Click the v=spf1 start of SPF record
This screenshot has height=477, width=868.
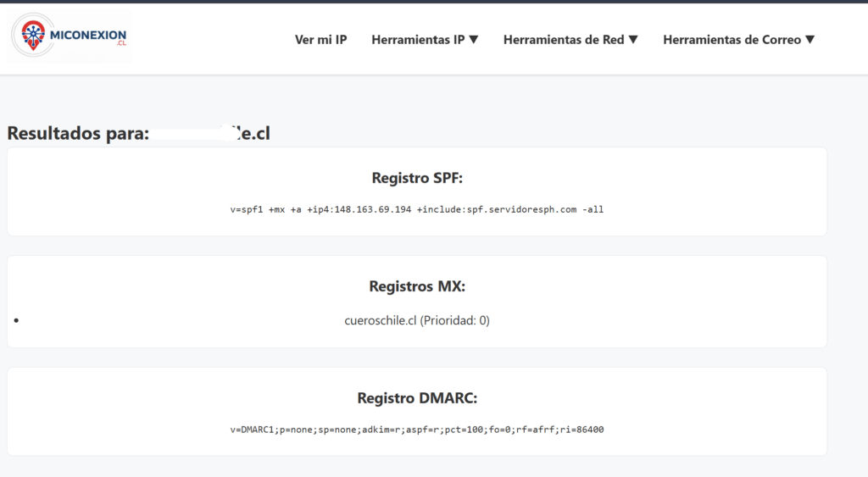click(x=246, y=209)
